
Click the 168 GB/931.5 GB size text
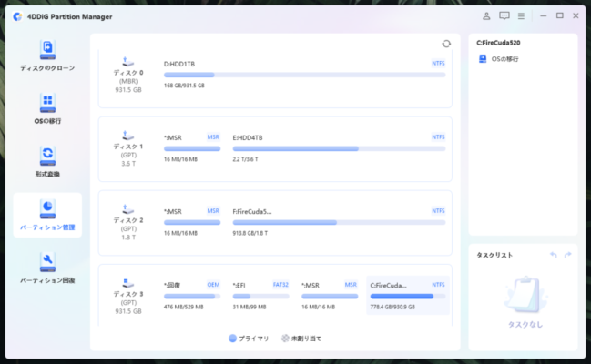(184, 86)
